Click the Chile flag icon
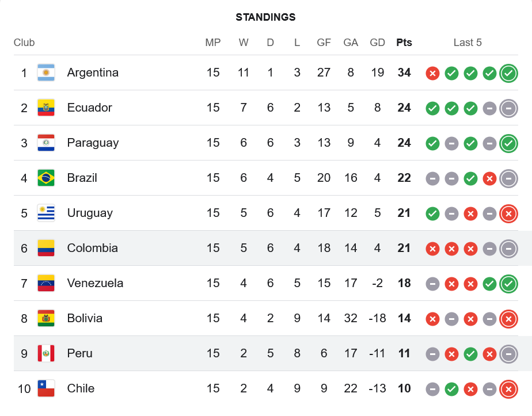This screenshot has height=416, width=532. click(x=46, y=389)
